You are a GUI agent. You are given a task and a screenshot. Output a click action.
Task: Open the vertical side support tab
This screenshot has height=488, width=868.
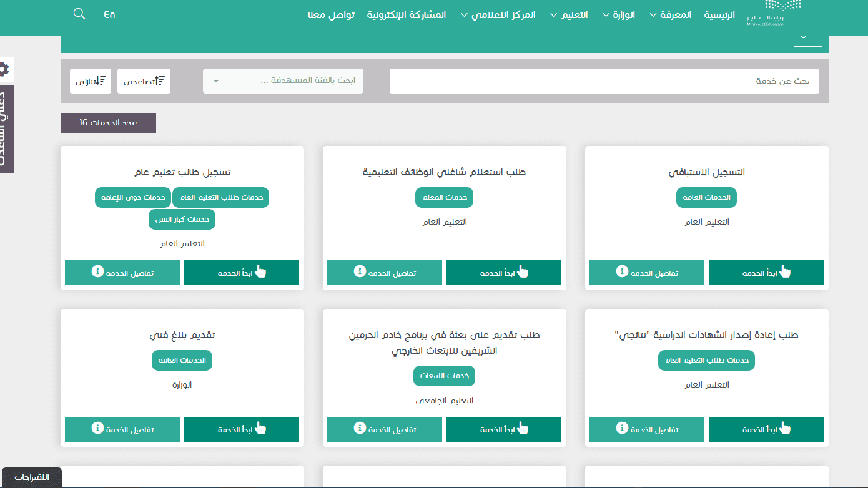pyautogui.click(x=6, y=129)
